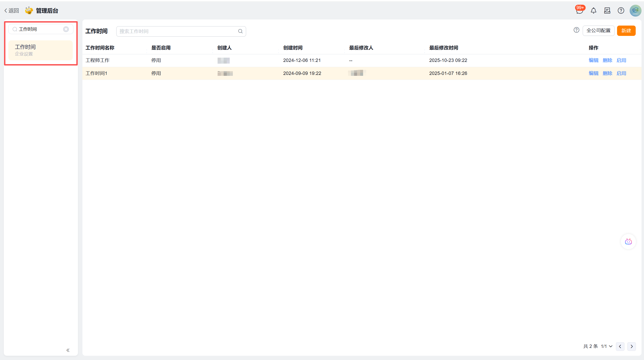Click the magnifier icon in 搜索工作时间 box
Viewport: 644px width, 360px height.
click(x=240, y=31)
